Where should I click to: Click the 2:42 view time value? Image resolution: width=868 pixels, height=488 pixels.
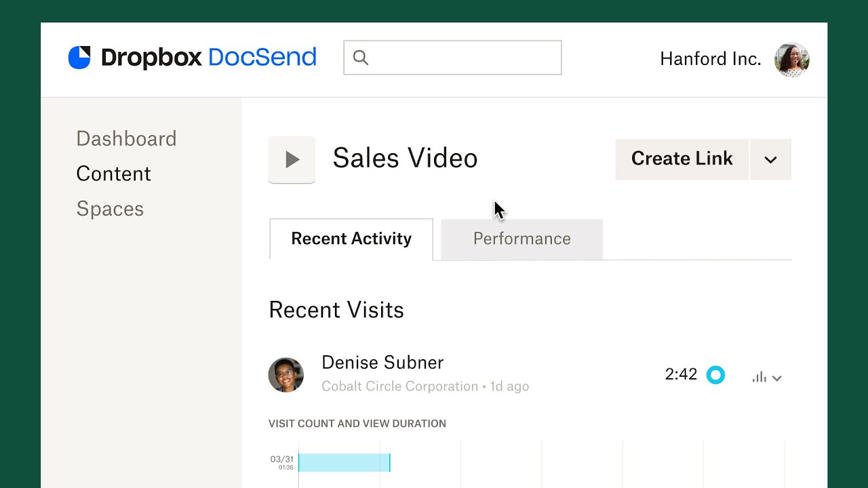tap(681, 374)
